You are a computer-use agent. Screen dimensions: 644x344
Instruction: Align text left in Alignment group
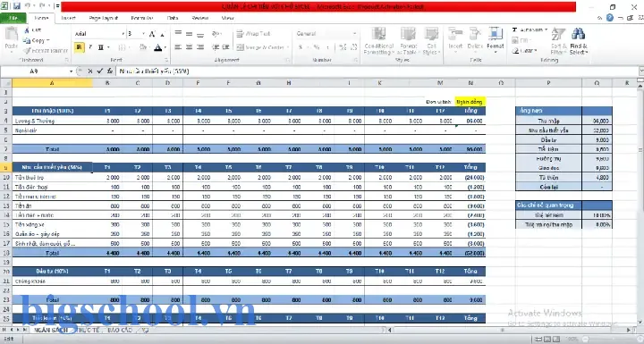pyautogui.click(x=178, y=47)
